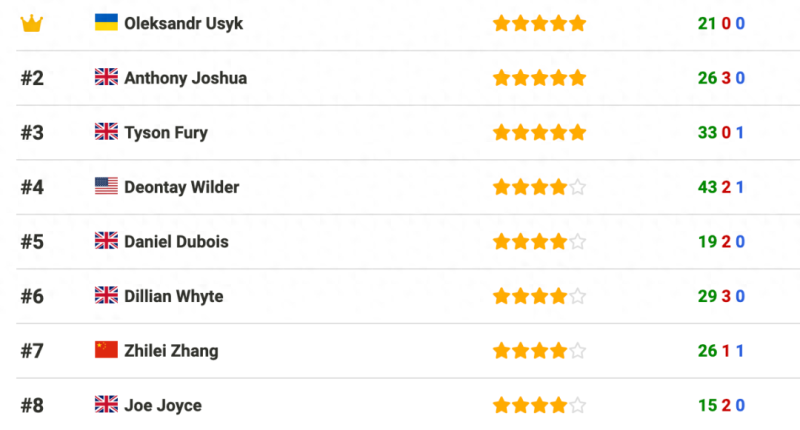
Task: Click the UK flag next to Anthony Joshua
Action: pyautogui.click(x=106, y=77)
